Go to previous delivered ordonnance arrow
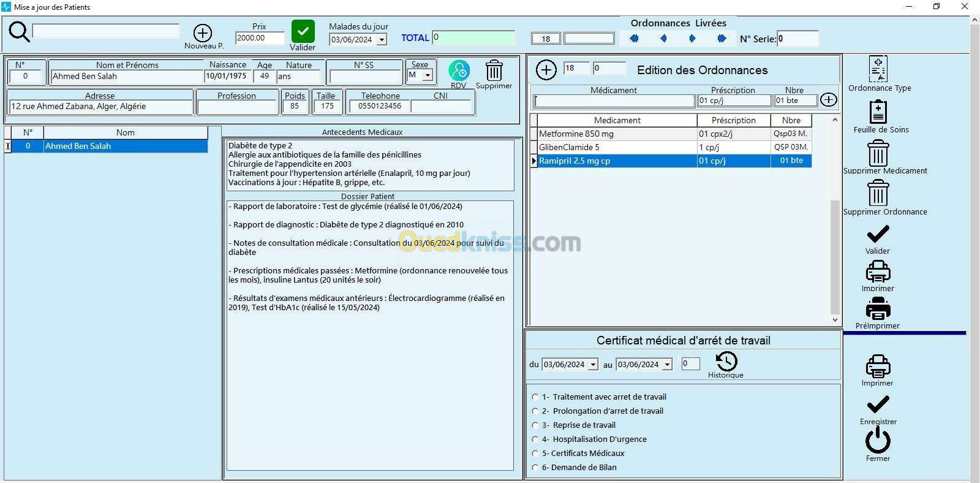980x483 pixels. (x=663, y=39)
